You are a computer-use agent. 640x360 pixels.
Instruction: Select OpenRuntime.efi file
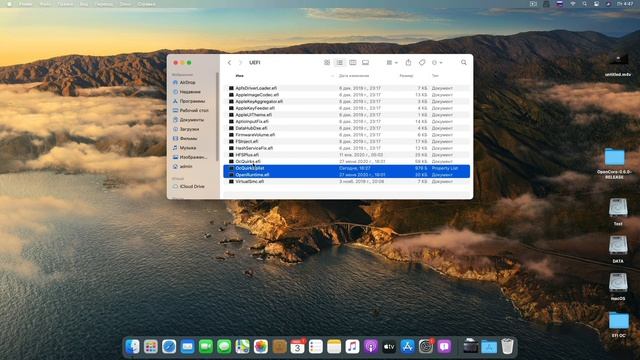point(347,175)
